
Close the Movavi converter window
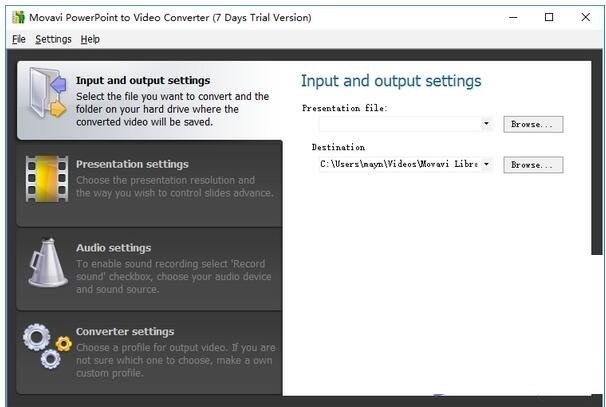pos(586,17)
